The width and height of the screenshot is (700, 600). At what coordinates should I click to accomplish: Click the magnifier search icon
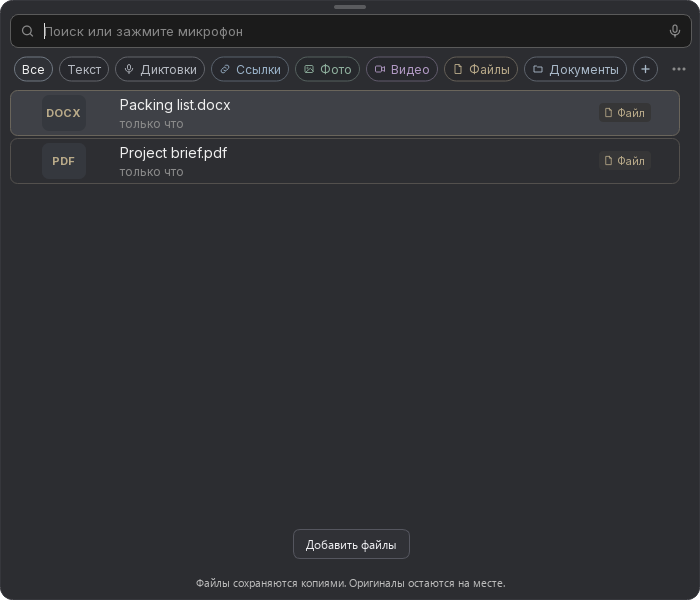(28, 31)
